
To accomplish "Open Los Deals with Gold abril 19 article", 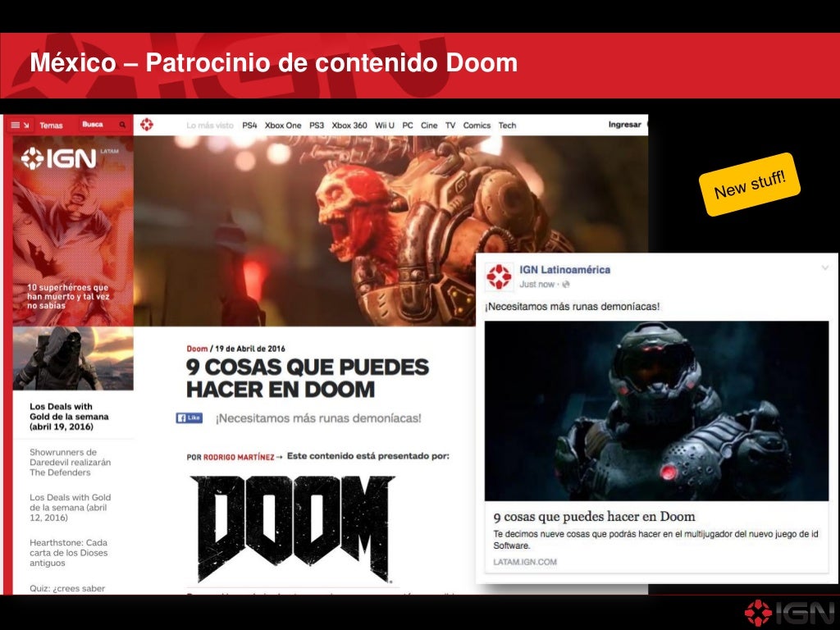I will tap(69, 416).
